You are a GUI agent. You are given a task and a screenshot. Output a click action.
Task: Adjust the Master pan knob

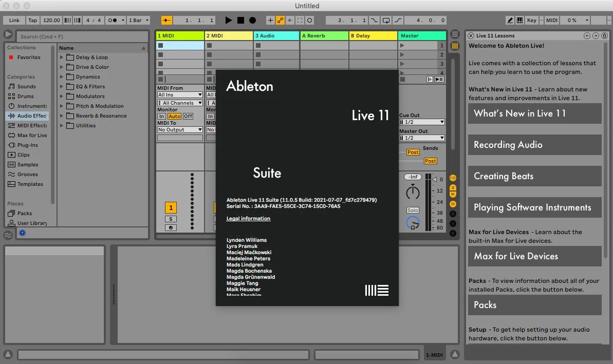[x=413, y=193]
